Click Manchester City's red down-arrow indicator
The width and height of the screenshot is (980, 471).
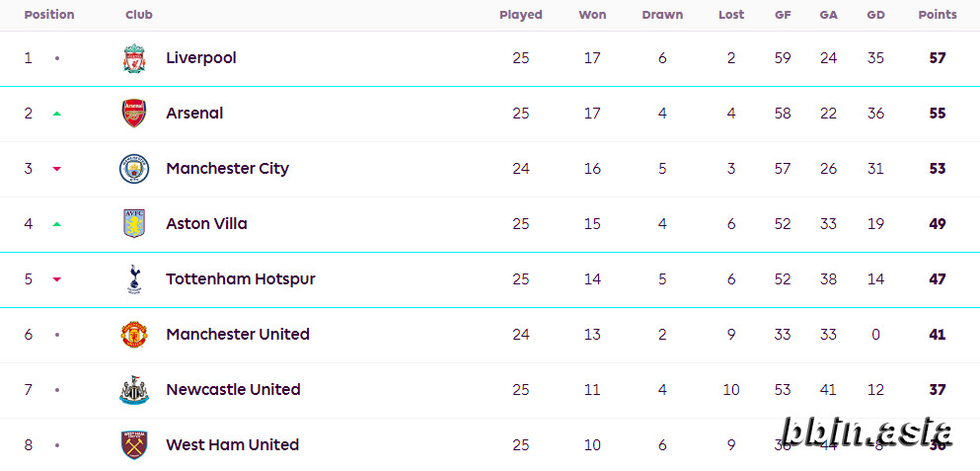coord(57,169)
